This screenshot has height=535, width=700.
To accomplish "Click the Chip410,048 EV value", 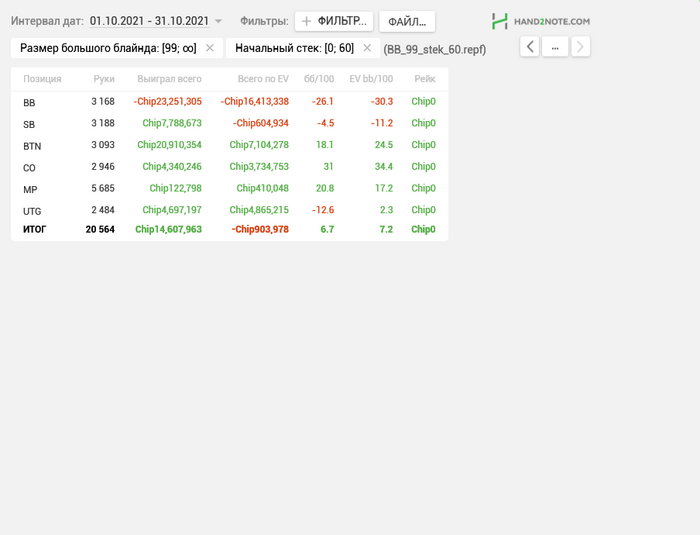I will click(262, 188).
